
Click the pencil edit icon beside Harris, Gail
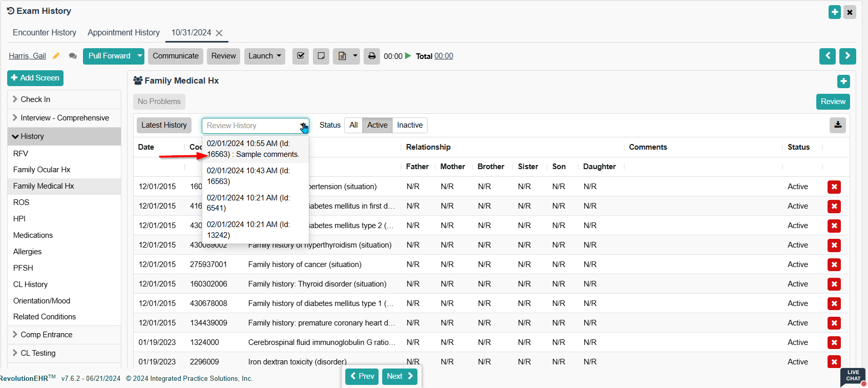tap(56, 56)
